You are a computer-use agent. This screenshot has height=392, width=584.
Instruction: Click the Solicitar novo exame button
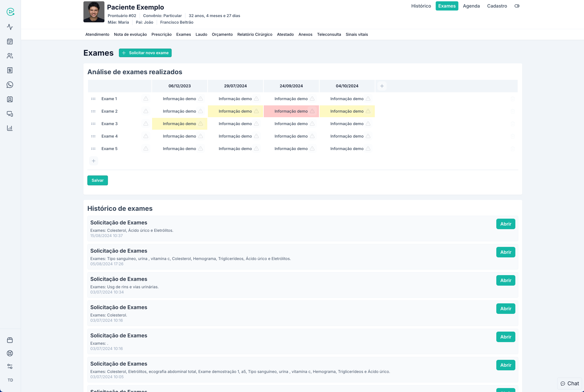[145, 53]
